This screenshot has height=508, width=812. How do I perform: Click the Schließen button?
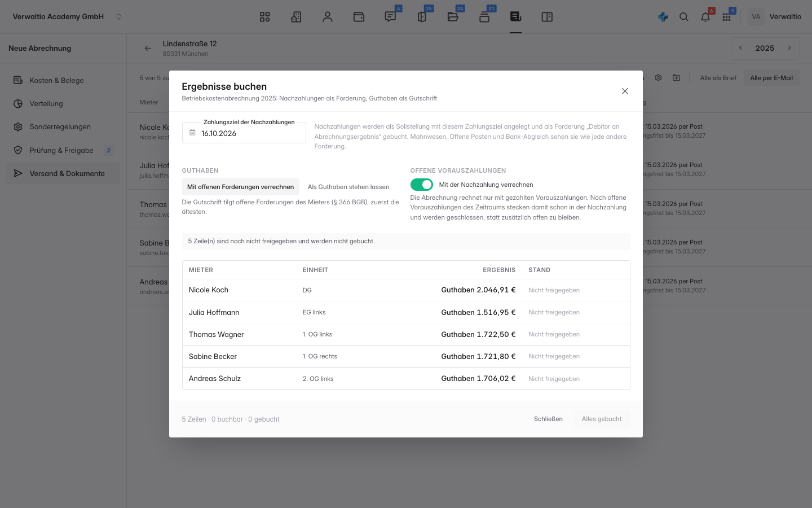tap(548, 419)
